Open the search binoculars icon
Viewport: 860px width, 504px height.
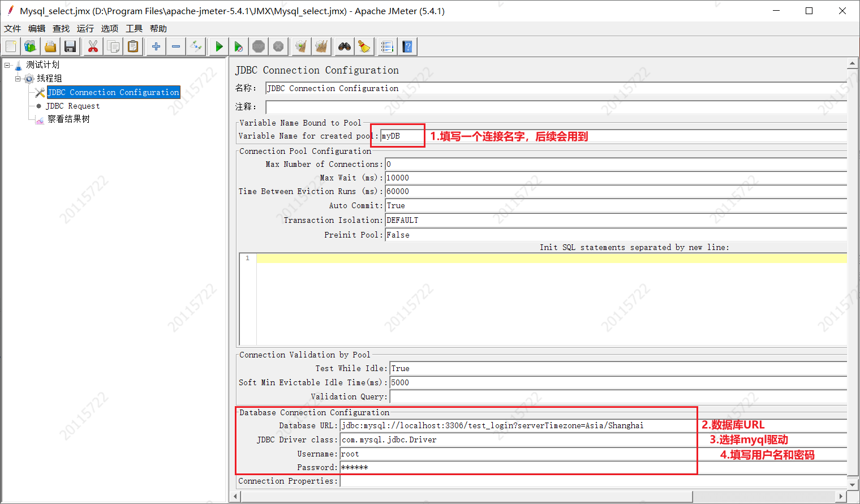[x=344, y=46]
